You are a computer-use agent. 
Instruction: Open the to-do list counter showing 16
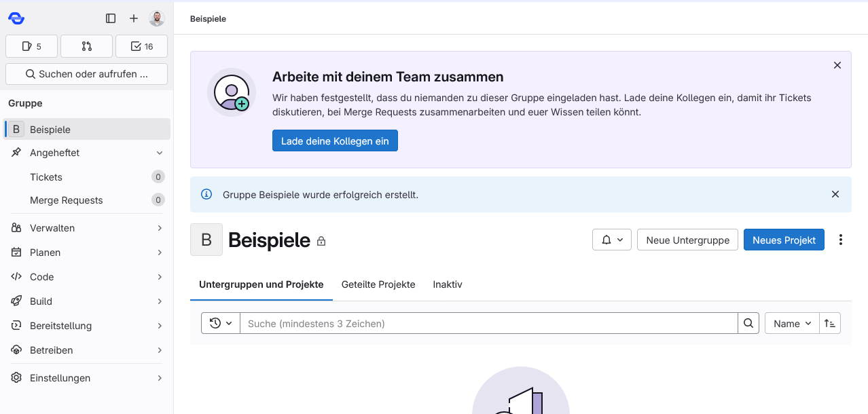pos(141,46)
